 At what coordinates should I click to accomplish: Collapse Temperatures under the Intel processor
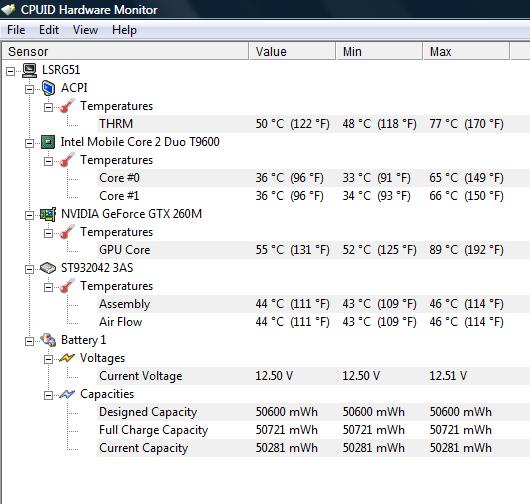coord(48,161)
